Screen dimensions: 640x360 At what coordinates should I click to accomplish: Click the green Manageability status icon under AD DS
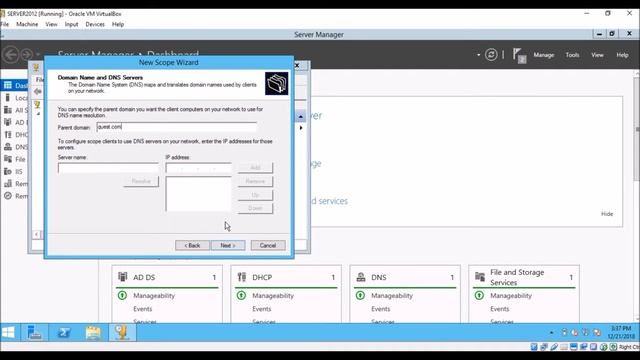122,295
